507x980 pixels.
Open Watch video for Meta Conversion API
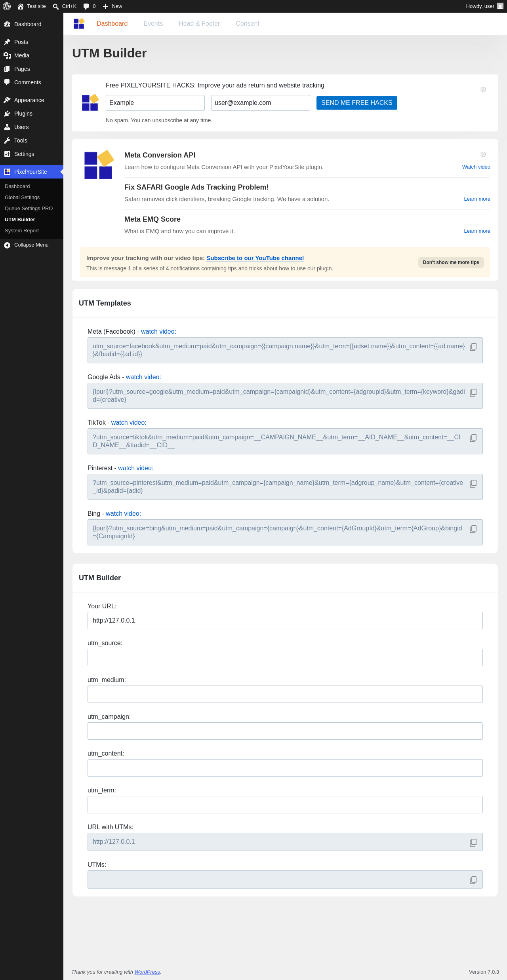point(476,167)
